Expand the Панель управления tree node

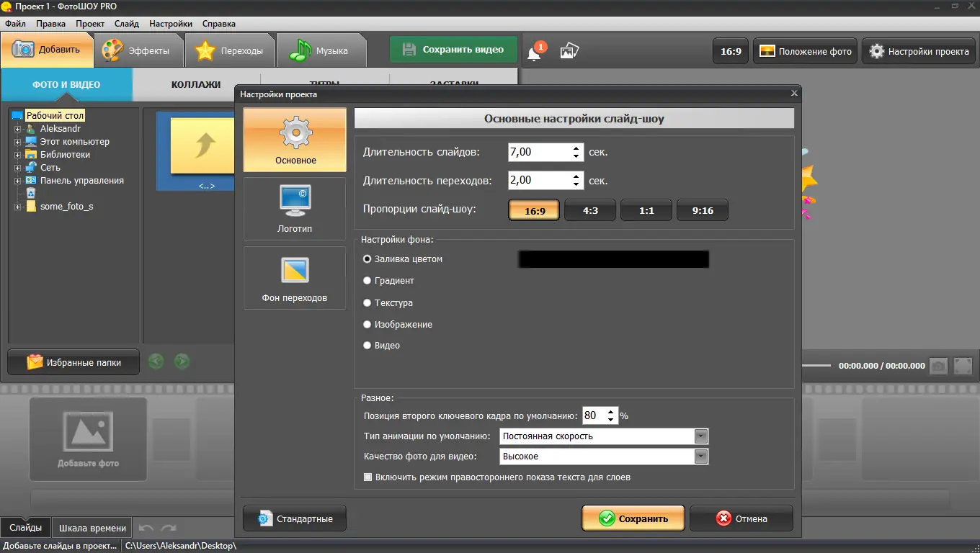pyautogui.click(x=18, y=181)
